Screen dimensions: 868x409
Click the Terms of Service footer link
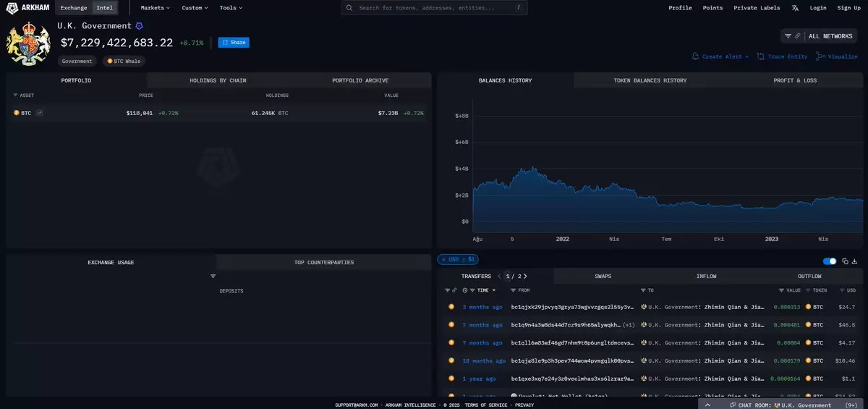(x=487, y=405)
